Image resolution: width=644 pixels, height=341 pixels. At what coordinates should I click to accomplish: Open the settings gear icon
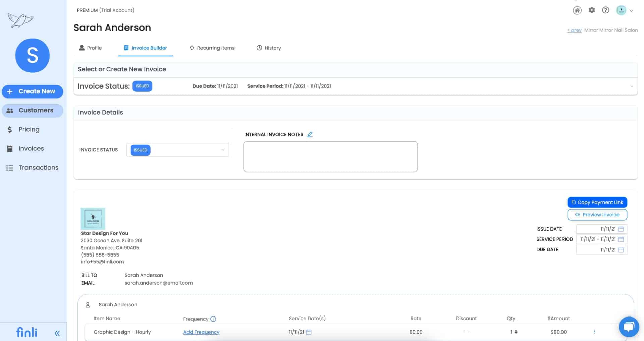click(592, 10)
